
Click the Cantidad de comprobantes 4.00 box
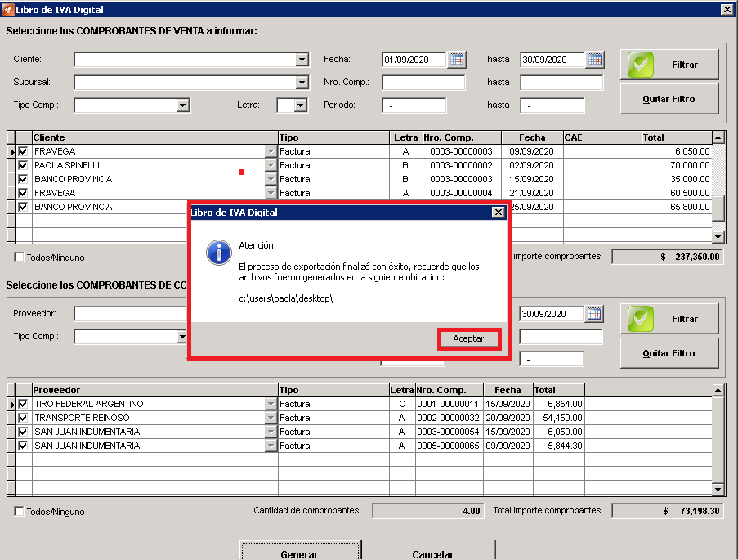point(427,511)
